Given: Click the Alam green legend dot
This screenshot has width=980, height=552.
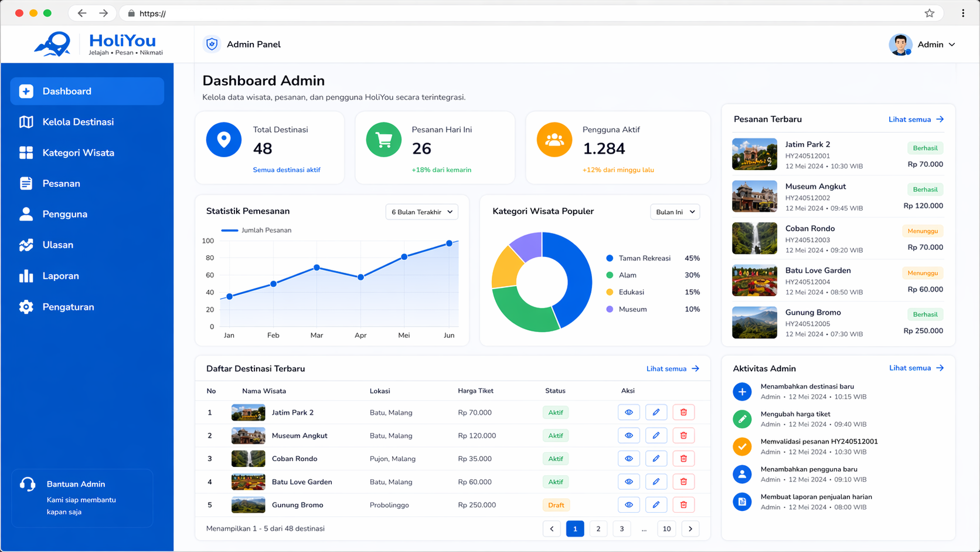Looking at the screenshot, I should (x=610, y=275).
